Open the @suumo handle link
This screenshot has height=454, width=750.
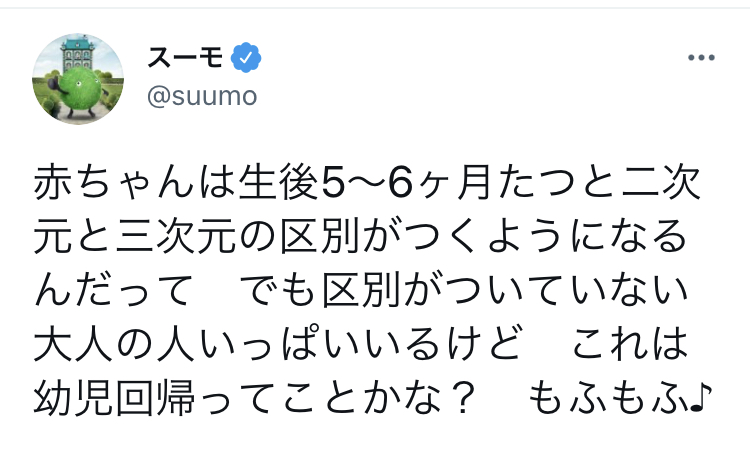point(202,97)
